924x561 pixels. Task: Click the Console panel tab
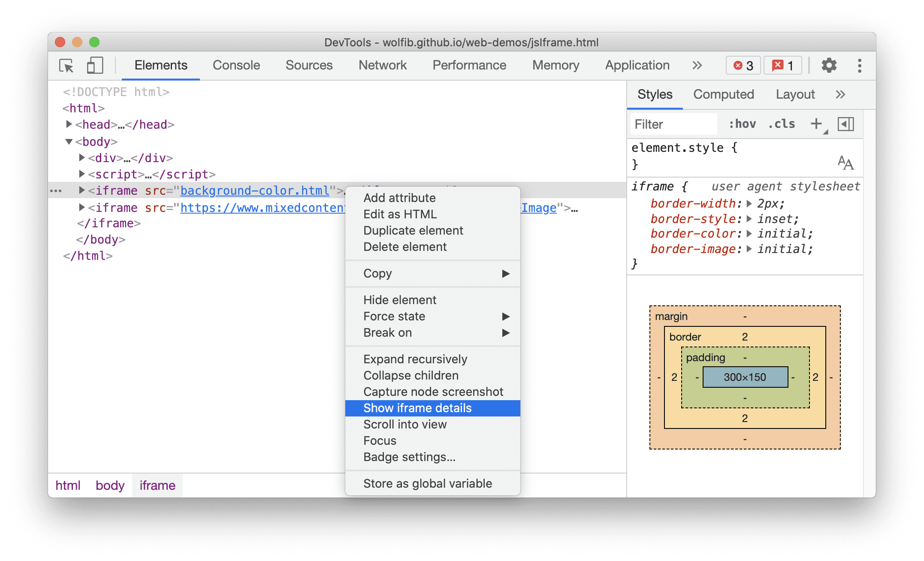235,65
